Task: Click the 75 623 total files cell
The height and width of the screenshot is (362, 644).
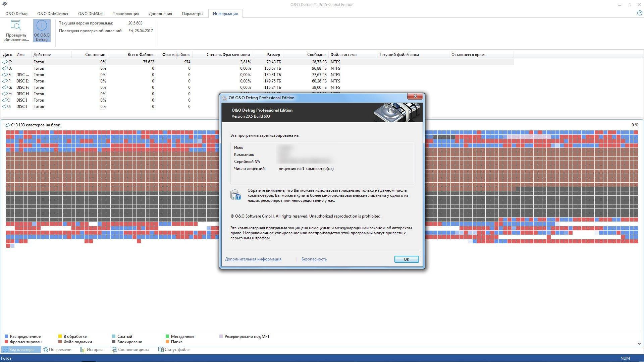Action: point(148,62)
